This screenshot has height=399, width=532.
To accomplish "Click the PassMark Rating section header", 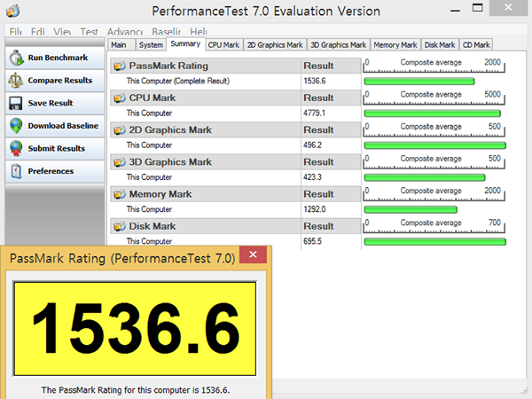I will pyautogui.click(x=206, y=66).
